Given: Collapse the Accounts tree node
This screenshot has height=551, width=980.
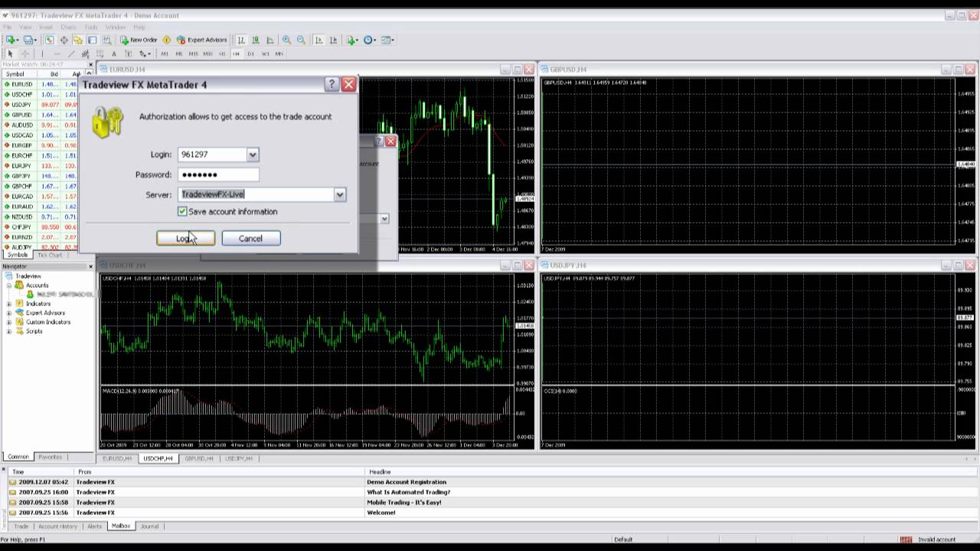Looking at the screenshot, I should tap(9, 285).
